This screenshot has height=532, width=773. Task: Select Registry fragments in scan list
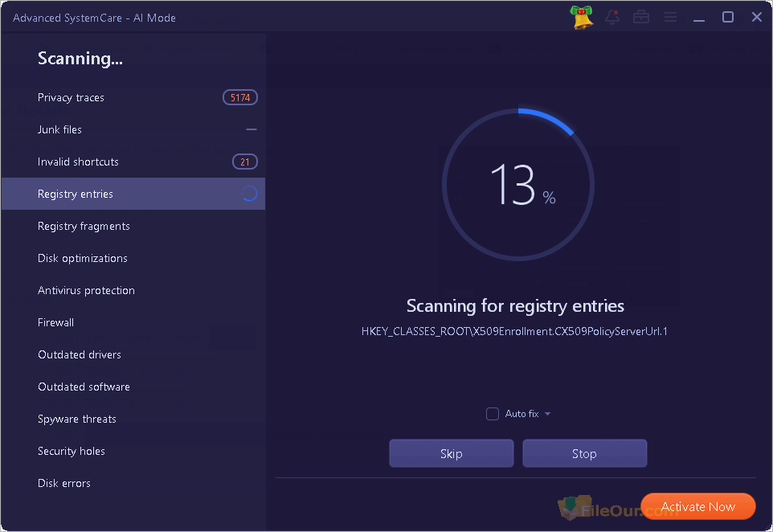[133, 226]
